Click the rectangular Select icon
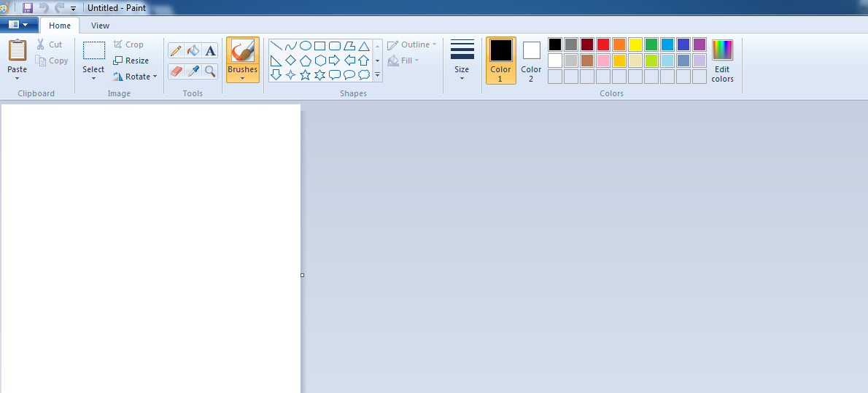 tap(93, 50)
